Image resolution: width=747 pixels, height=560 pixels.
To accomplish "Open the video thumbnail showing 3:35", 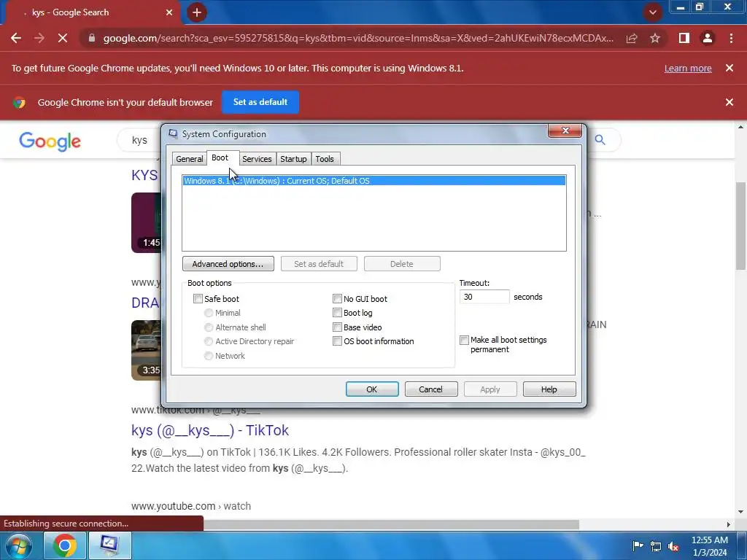I will (146, 350).
